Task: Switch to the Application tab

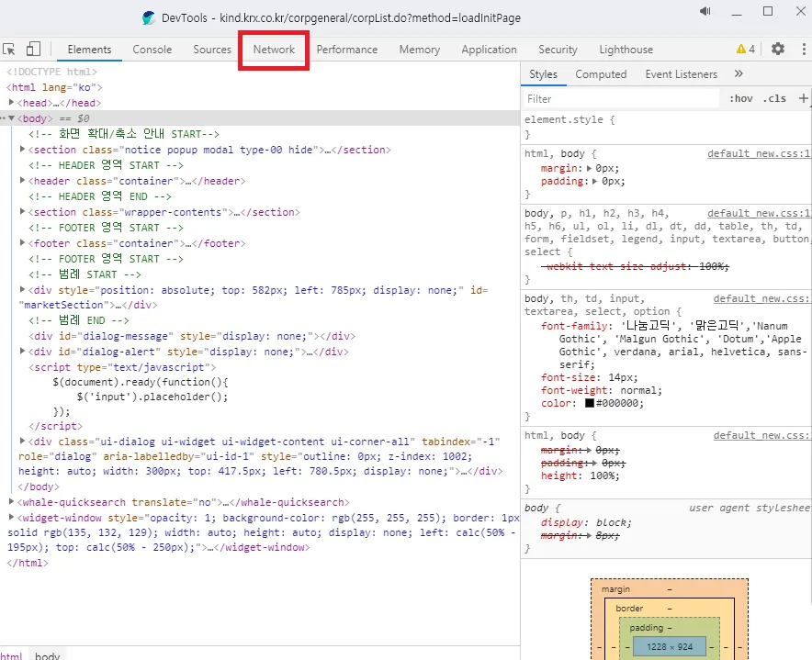Action: coord(489,50)
